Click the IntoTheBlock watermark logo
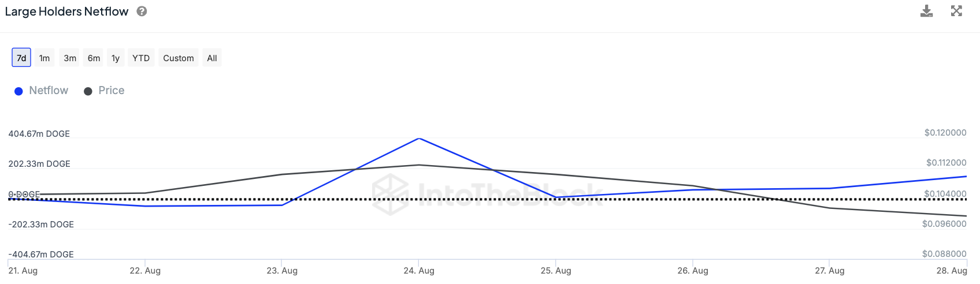 coord(390,195)
